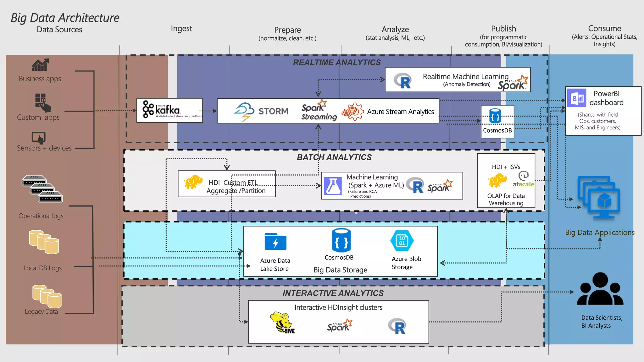Screen dimensions: 644x362
Task: Click the Custom apps label
Action: tap(38, 118)
